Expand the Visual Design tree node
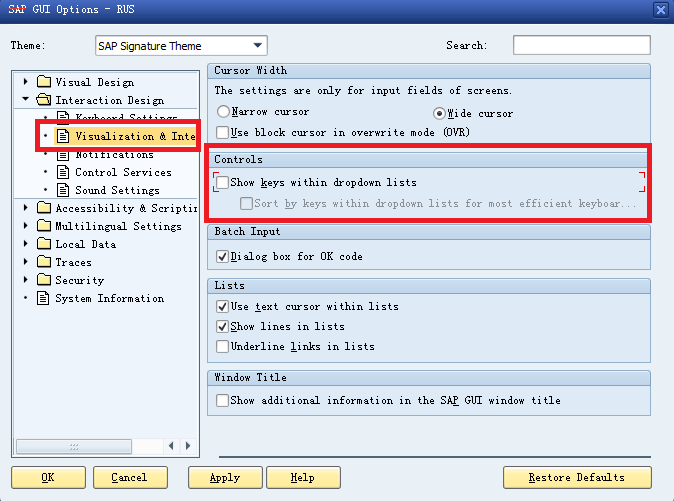Screen dimensions: 674x501 [26, 82]
